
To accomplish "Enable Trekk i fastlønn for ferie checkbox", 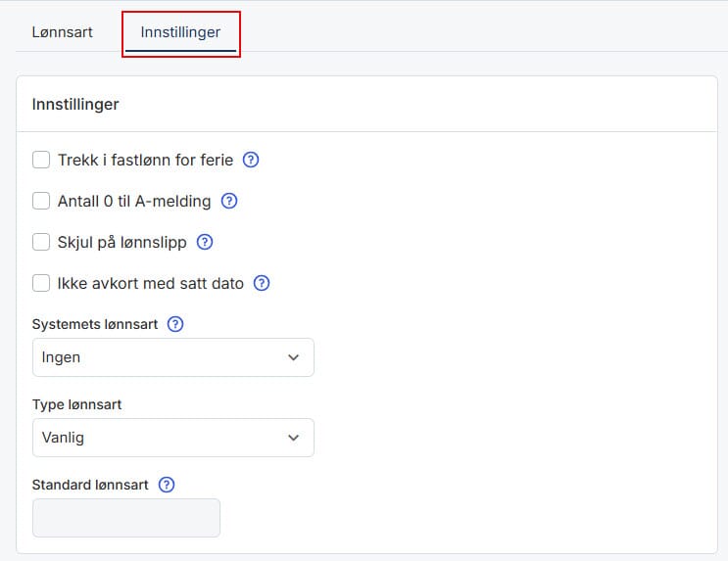I will pos(41,161).
